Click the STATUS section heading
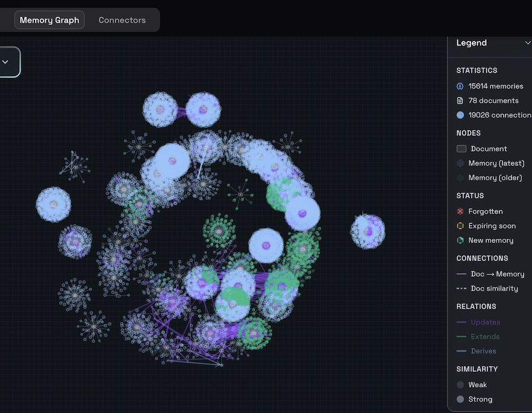The image size is (532, 413). click(470, 196)
